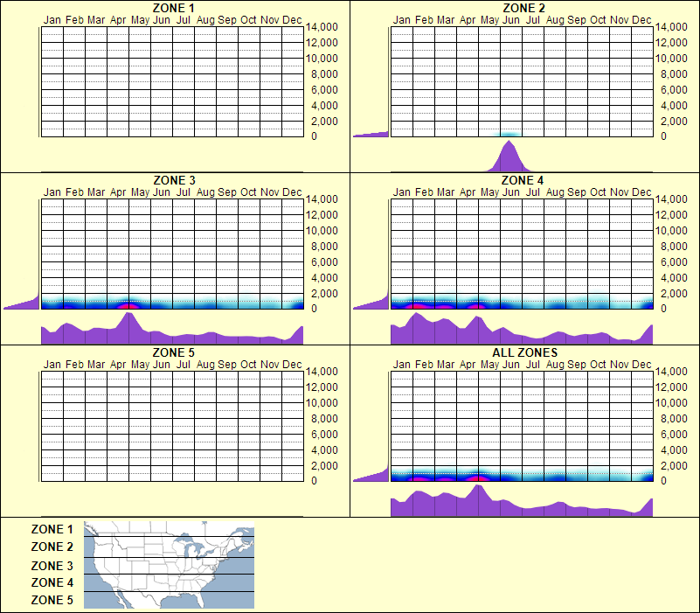
Task: Click Mar month label in ZONE 5 chart
Action: click(x=96, y=365)
